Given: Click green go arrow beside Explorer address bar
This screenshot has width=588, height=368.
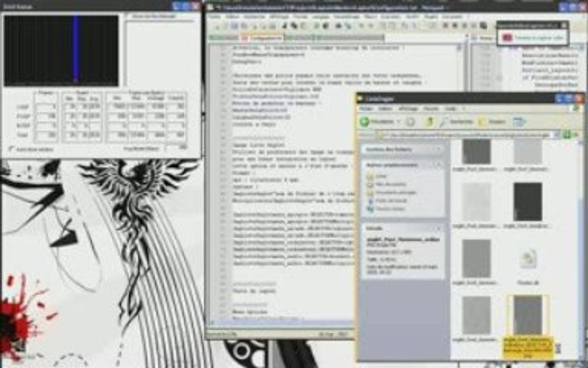Looking at the screenshot, I should click(568, 134).
